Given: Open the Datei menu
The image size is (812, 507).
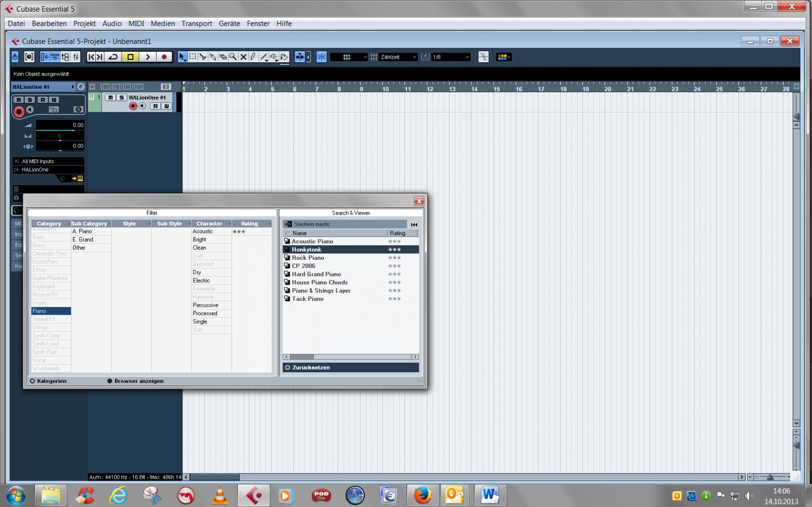Looking at the screenshot, I should [16, 23].
